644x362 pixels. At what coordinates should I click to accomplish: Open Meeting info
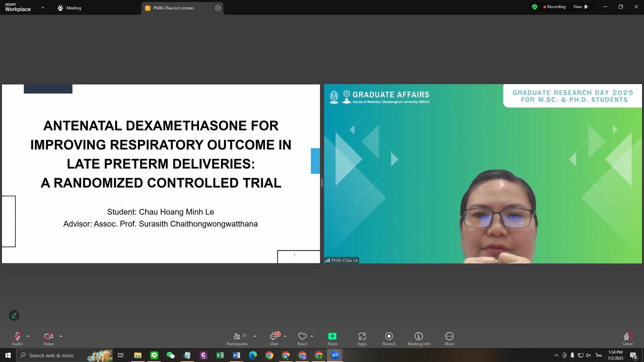click(419, 339)
